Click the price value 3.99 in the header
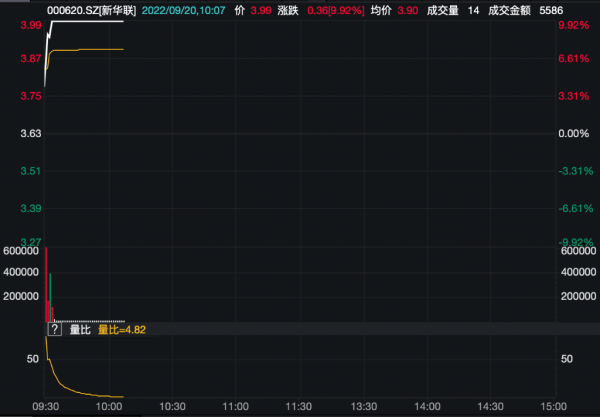The width and height of the screenshot is (600, 417). [x=261, y=10]
